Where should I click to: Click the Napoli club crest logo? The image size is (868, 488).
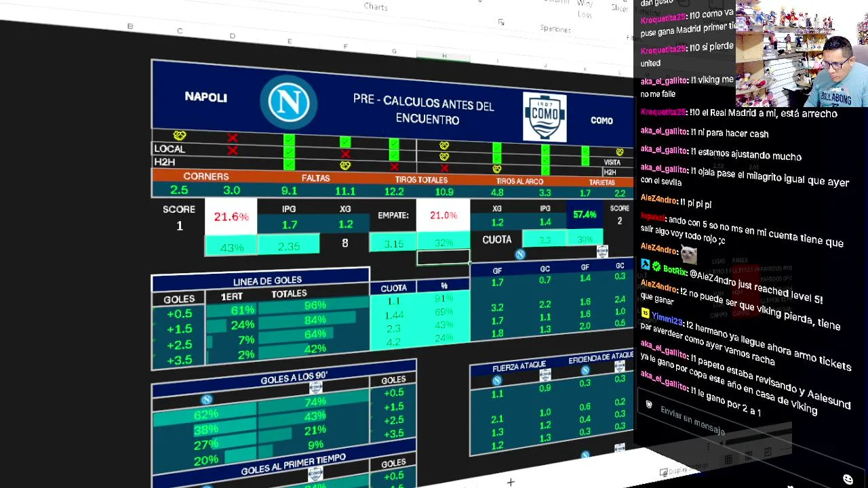[289, 102]
